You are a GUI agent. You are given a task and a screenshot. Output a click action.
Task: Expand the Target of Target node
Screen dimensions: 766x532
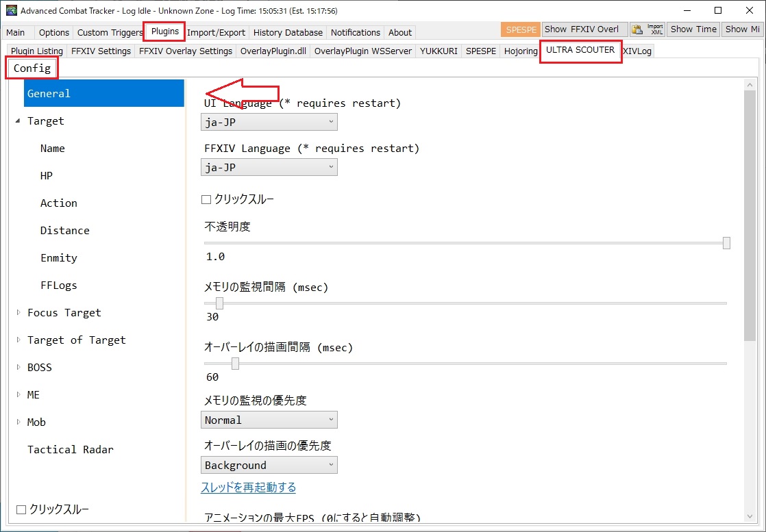(18, 340)
